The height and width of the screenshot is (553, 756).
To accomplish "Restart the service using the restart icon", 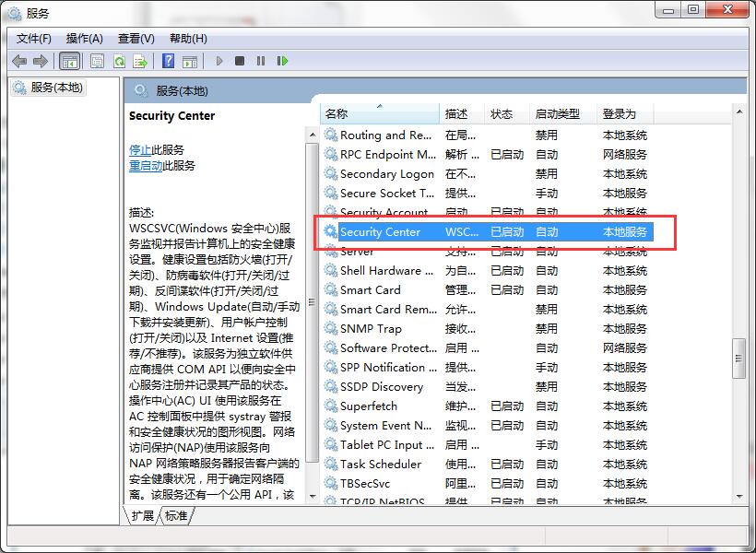I will (x=283, y=61).
